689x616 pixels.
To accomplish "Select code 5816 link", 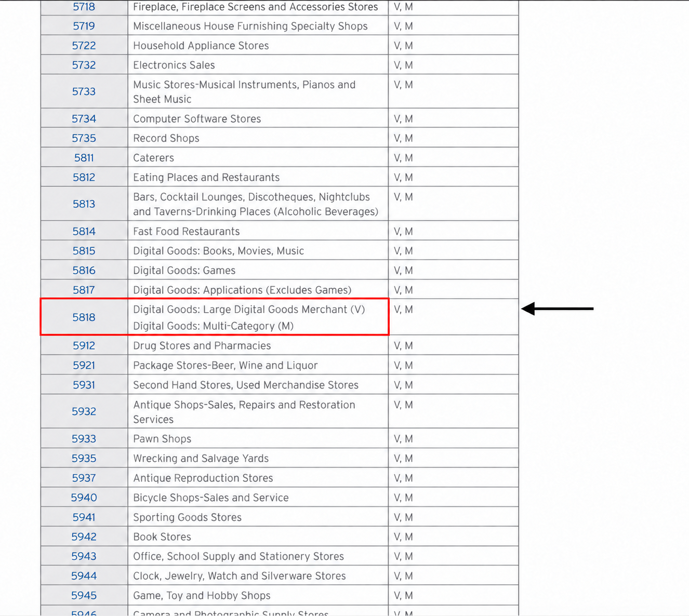I will pyautogui.click(x=84, y=271).
